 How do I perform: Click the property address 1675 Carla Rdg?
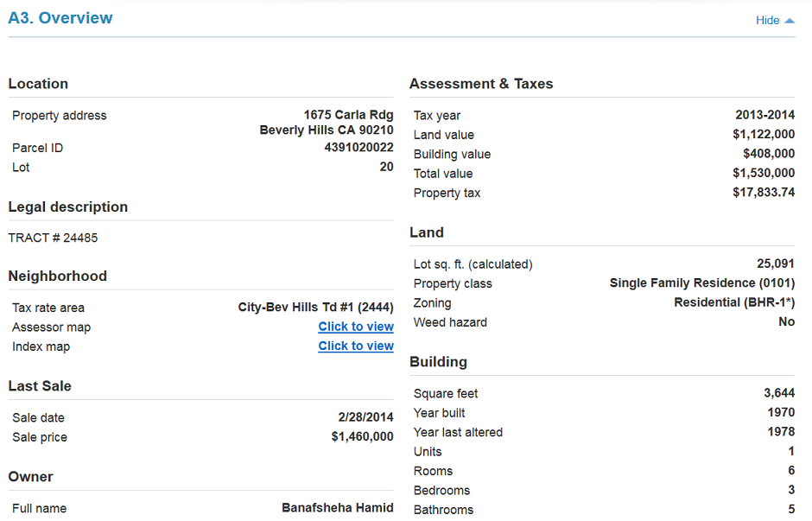point(348,114)
